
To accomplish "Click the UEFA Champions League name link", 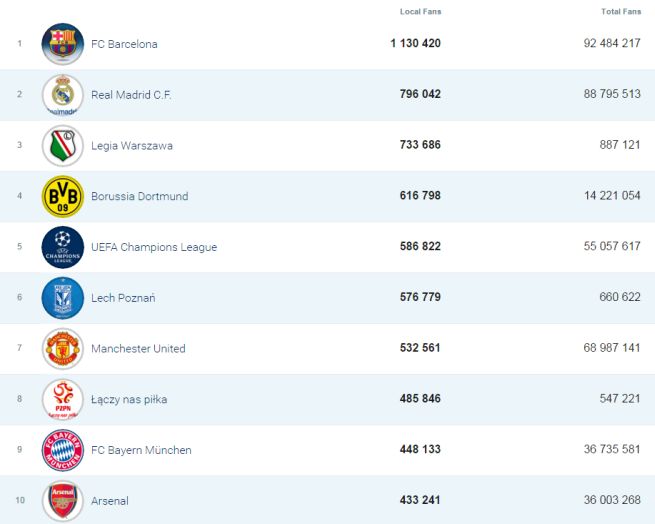I will click(154, 248).
